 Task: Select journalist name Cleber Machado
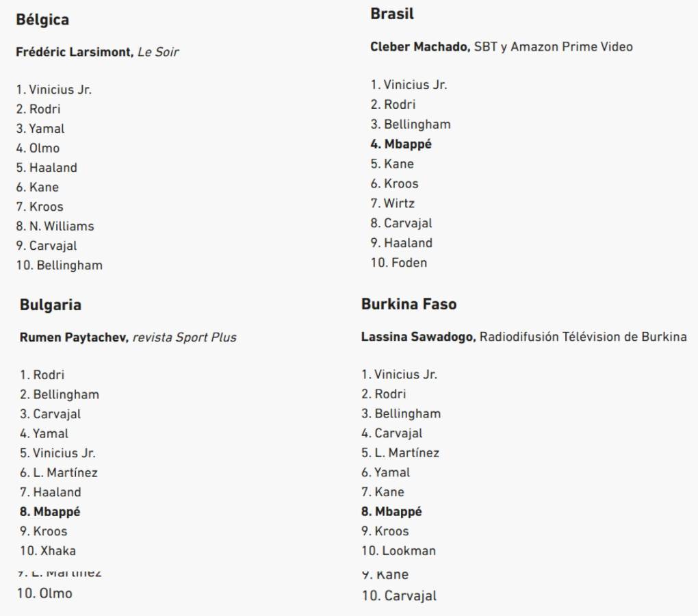coord(420,47)
